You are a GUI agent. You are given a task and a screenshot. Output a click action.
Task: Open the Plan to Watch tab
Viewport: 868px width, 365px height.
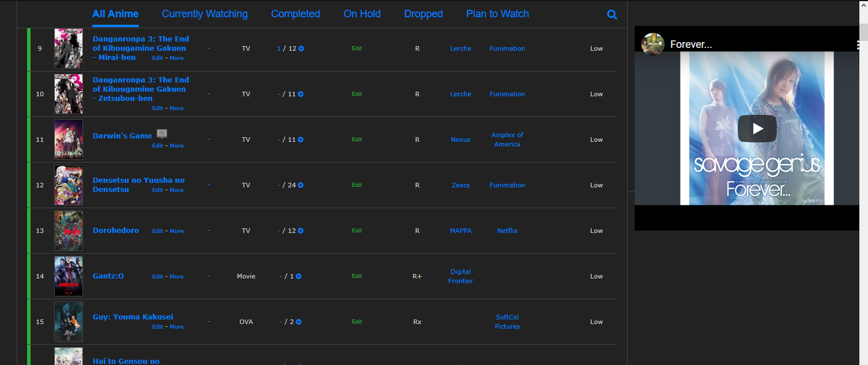(x=497, y=14)
